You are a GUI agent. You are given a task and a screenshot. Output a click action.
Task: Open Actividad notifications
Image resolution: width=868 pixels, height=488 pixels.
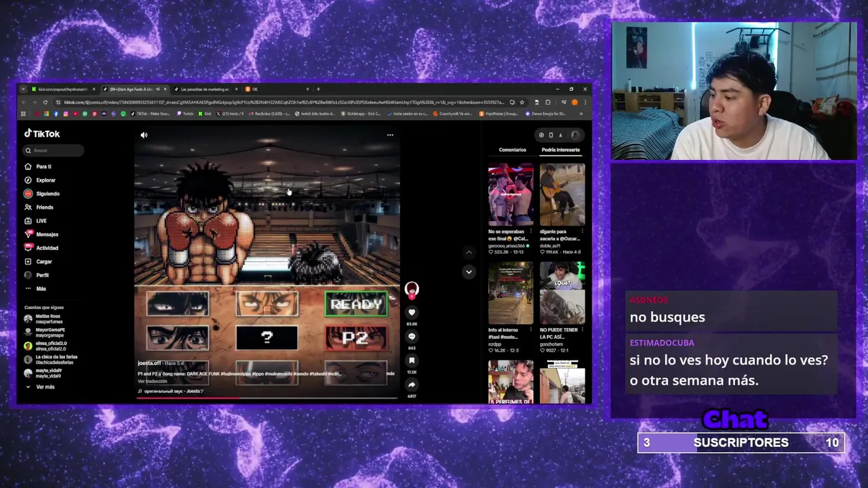tap(42, 247)
